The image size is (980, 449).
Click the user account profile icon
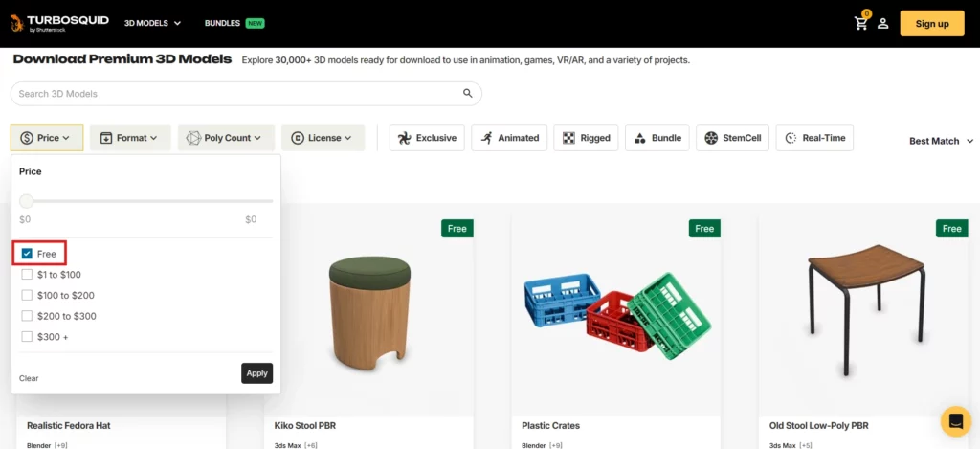[x=883, y=23]
